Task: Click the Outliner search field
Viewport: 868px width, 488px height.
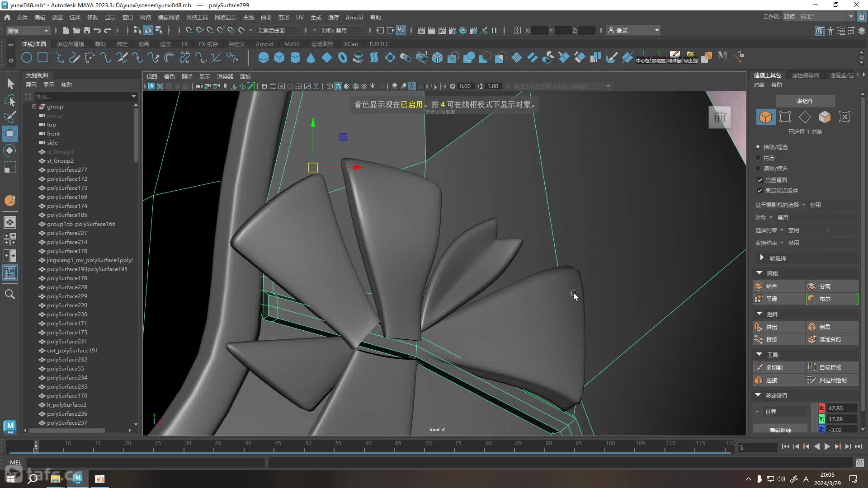Action: pos(85,96)
